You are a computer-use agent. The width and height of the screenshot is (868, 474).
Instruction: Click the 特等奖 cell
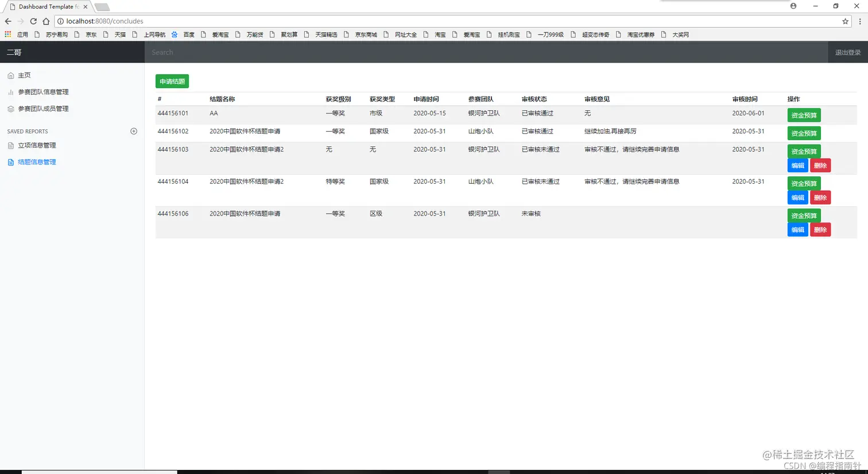[335, 182]
